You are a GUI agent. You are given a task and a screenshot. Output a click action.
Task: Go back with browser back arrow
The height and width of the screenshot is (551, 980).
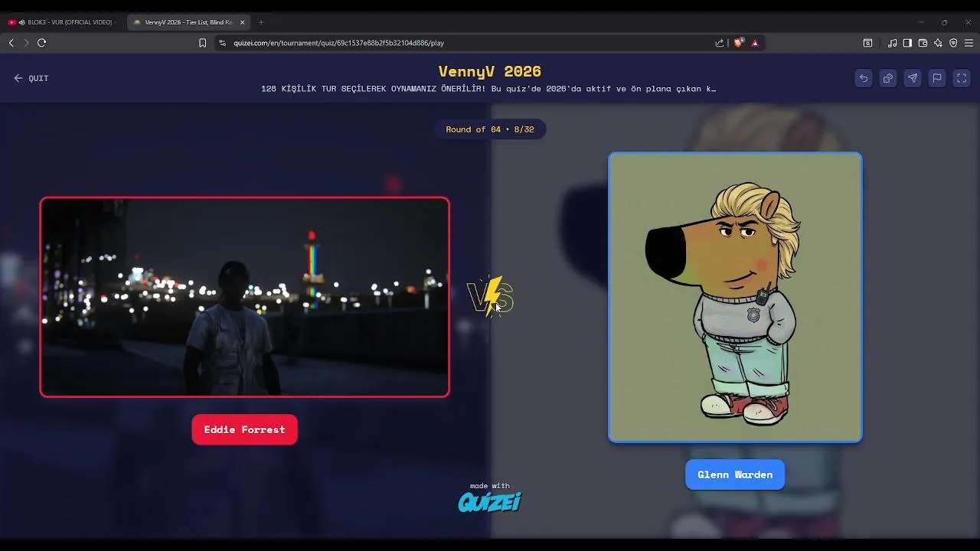11,43
